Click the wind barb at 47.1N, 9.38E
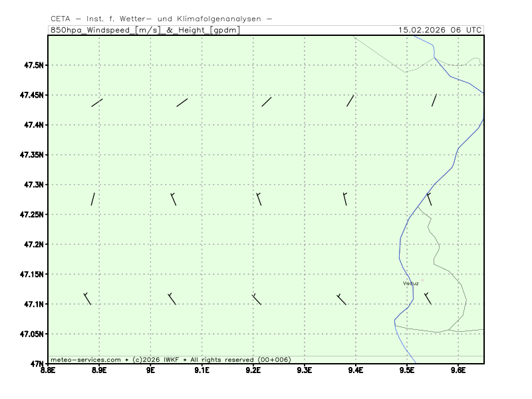The width and height of the screenshot is (532, 399). pos(342,299)
